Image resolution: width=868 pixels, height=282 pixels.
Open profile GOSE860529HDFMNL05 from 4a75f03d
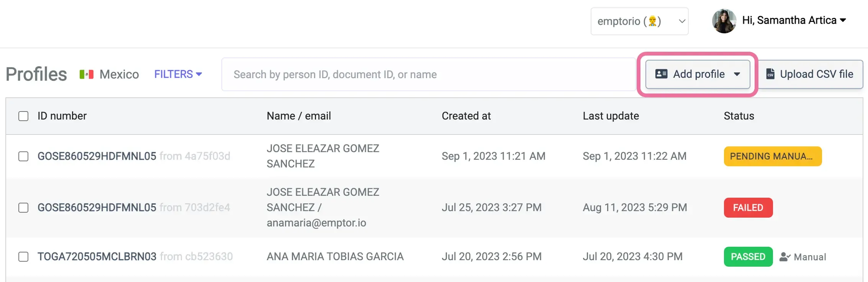(97, 156)
